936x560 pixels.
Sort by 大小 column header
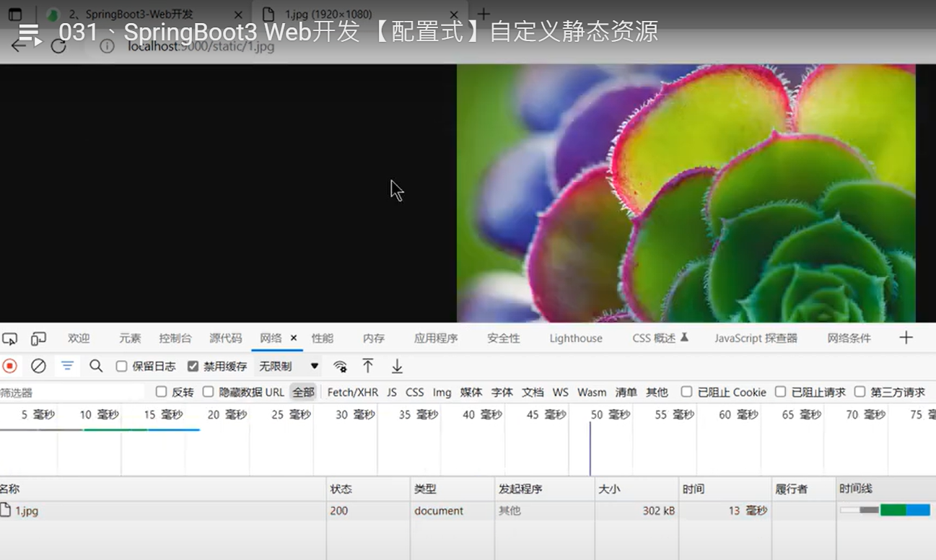(637, 489)
